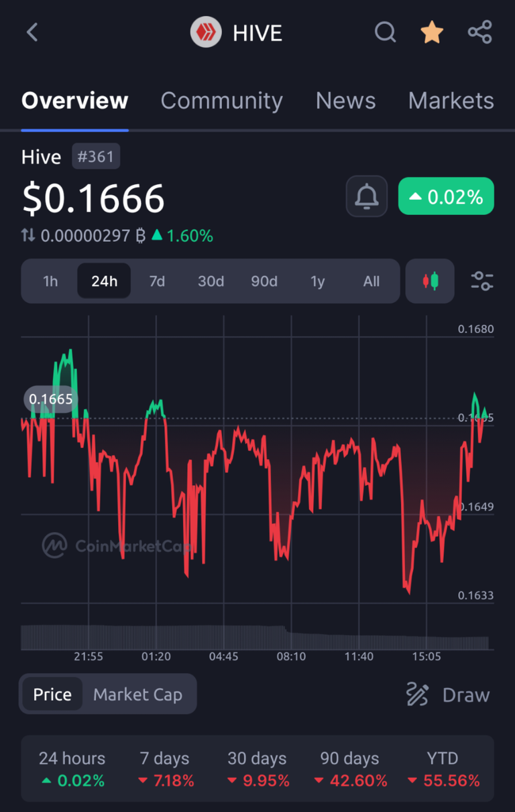The width and height of the screenshot is (515, 812).
Task: Tap the HIVE coin logo icon
Action: click(205, 32)
